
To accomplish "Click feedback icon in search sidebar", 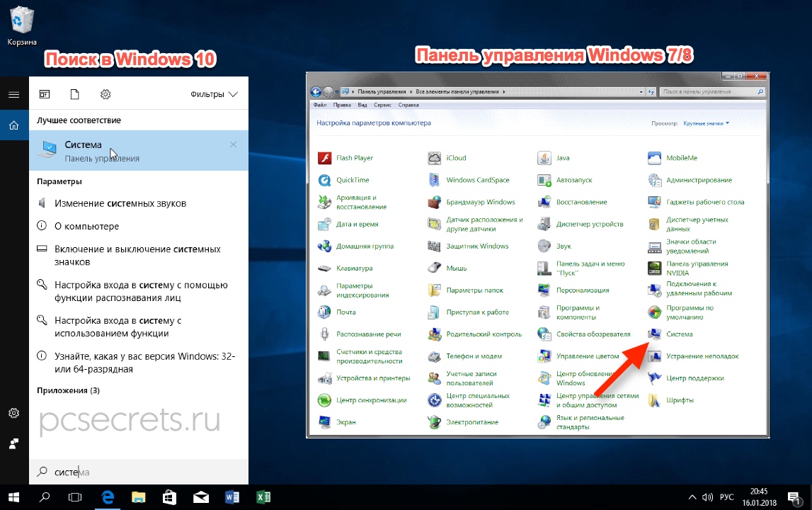I will pyautogui.click(x=14, y=443).
